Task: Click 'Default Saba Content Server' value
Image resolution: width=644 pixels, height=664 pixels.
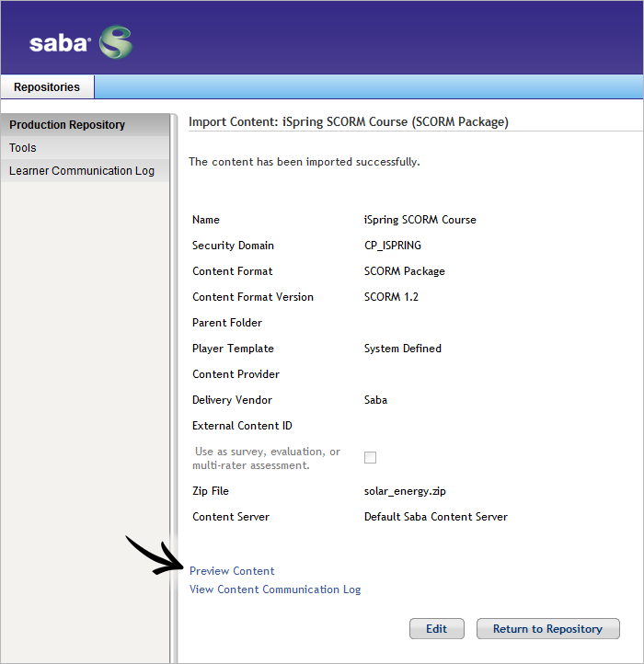Action: 435,517
